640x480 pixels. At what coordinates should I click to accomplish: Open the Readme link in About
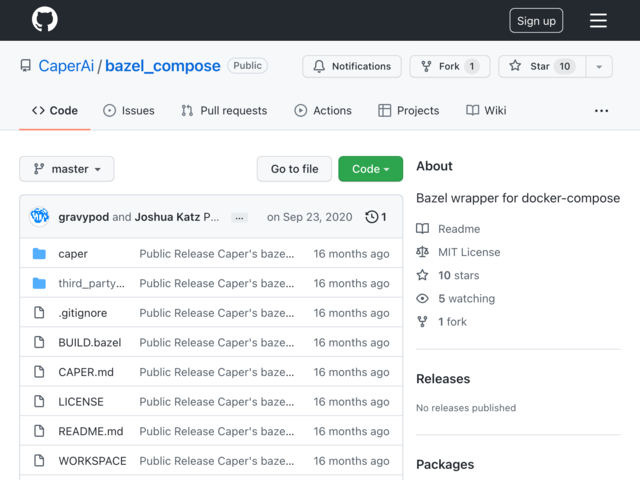(x=459, y=229)
